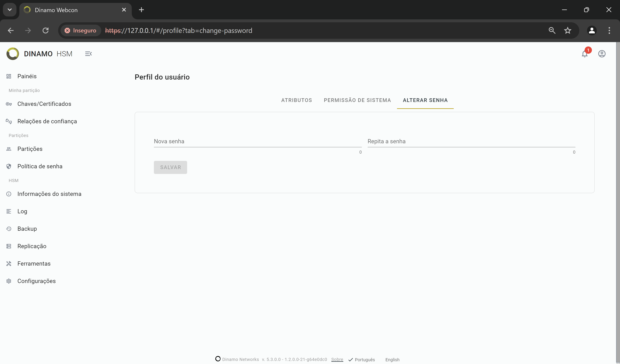The height and width of the screenshot is (364, 620).
Task: Click the Partições people icon
Action: click(x=9, y=149)
